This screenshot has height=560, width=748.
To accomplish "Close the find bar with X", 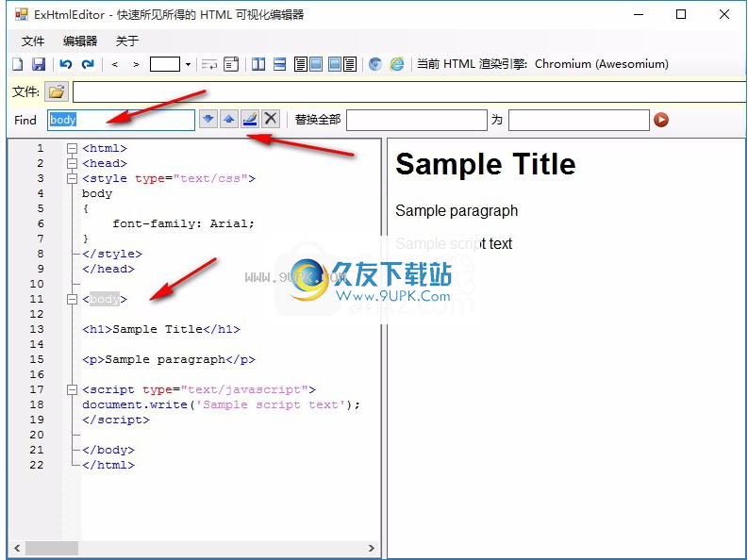I will [x=271, y=119].
